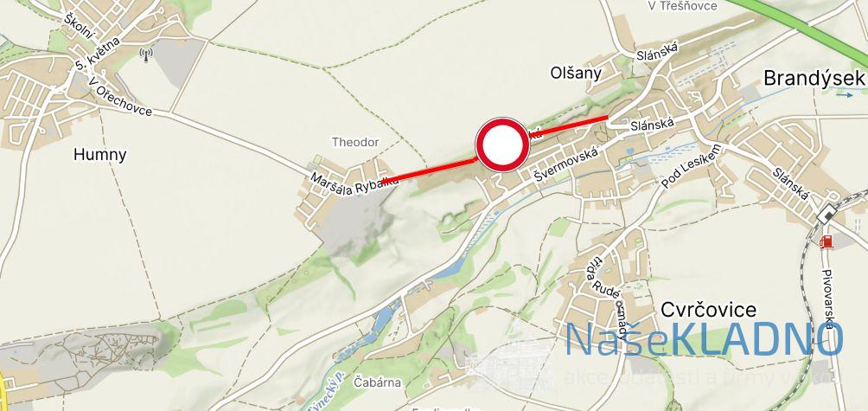This screenshot has width=868, height=411.
Task: Click the NašeKLADNO watermark logo
Action: (x=704, y=339)
